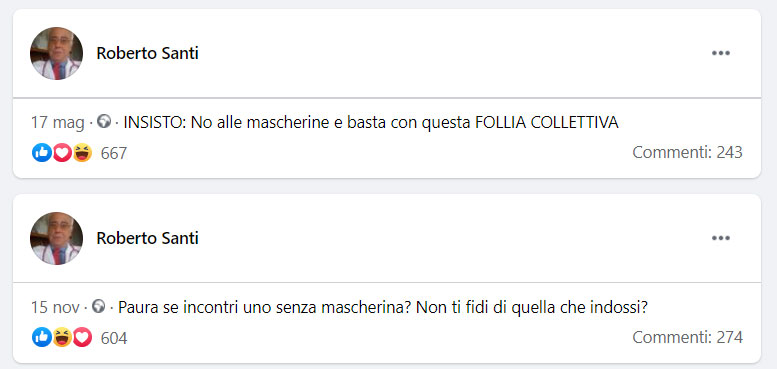Open the profile avatar on the second post
This screenshot has width=777, height=369.
pos(56,238)
